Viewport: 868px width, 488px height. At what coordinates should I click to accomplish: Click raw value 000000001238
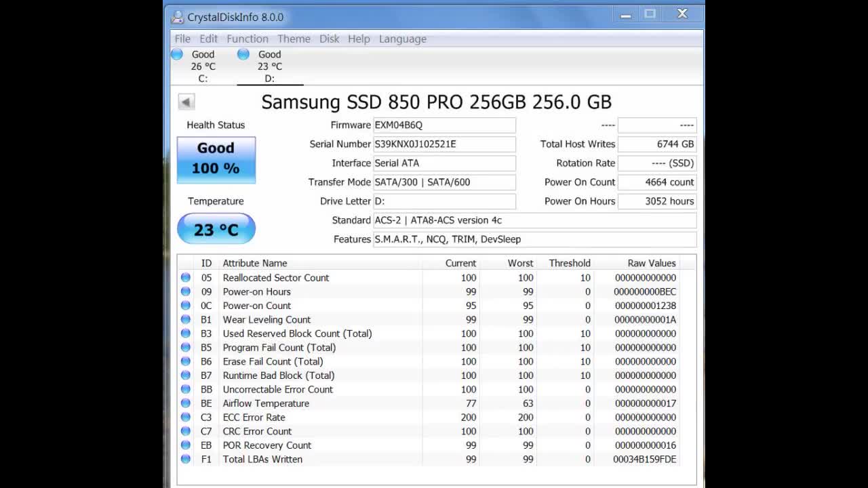point(645,305)
